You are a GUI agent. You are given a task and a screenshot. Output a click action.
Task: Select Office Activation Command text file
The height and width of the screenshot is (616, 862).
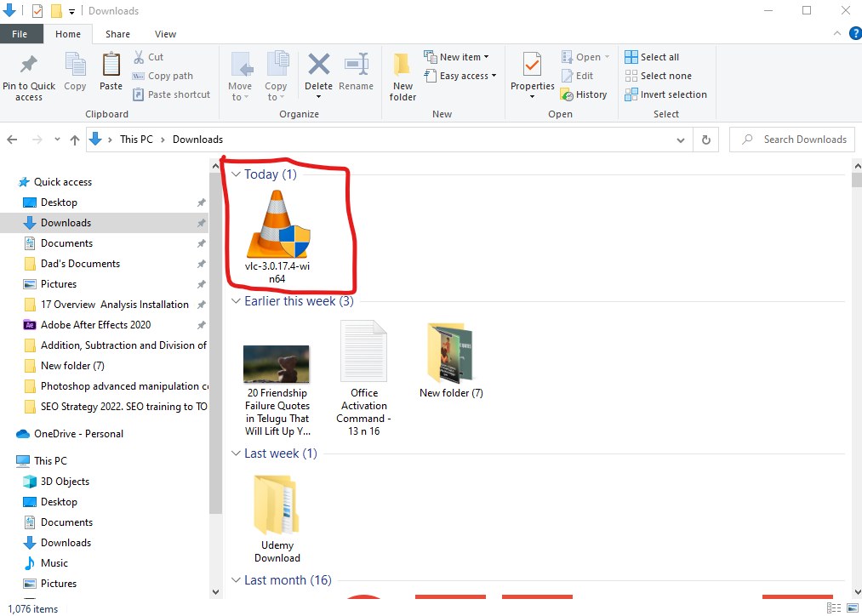pos(364,378)
